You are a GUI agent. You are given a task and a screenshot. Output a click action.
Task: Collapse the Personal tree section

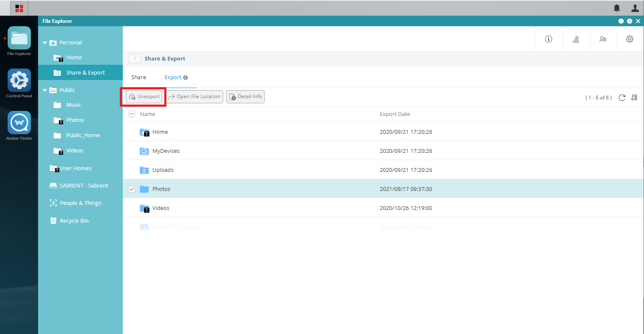pyautogui.click(x=45, y=43)
